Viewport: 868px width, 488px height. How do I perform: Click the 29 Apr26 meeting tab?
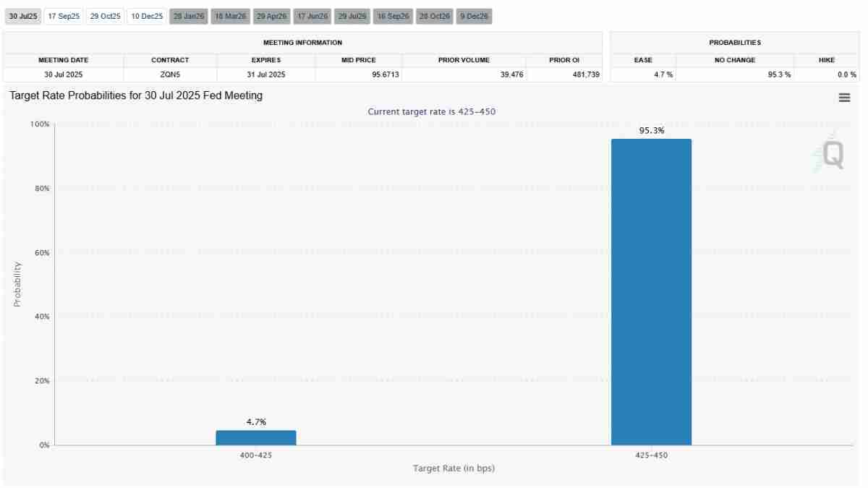click(x=272, y=17)
